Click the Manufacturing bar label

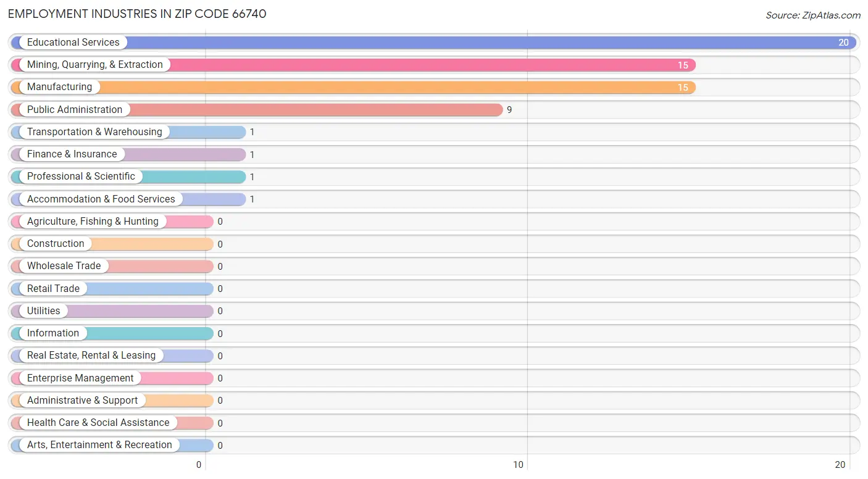coord(59,87)
